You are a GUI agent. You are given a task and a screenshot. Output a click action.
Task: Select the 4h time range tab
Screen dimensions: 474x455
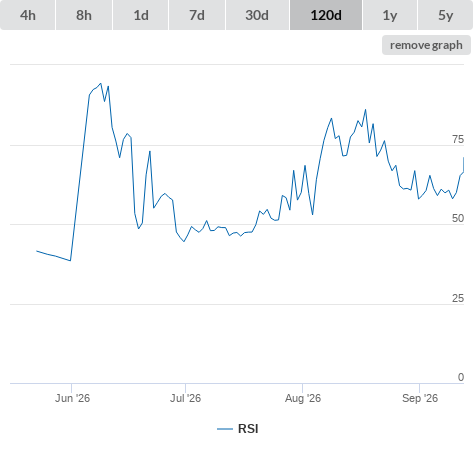click(x=28, y=15)
